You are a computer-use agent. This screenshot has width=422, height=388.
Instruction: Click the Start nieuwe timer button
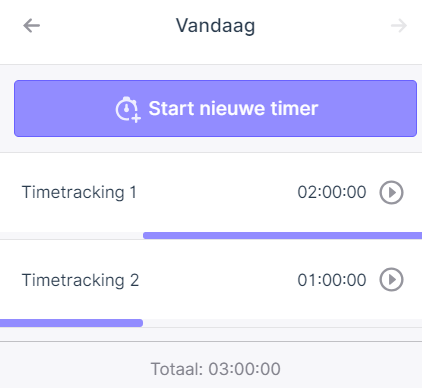tap(215, 108)
